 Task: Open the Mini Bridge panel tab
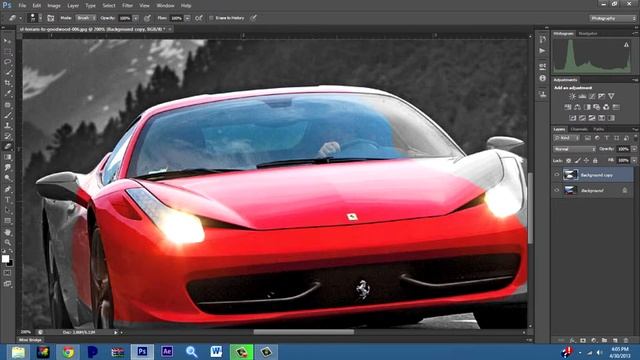pyautogui.click(x=30, y=340)
